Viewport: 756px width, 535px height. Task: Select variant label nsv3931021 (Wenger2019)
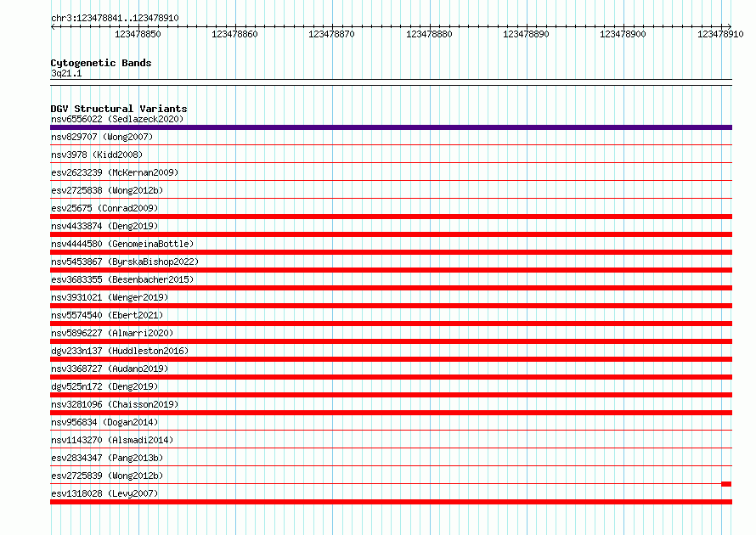coord(110,297)
